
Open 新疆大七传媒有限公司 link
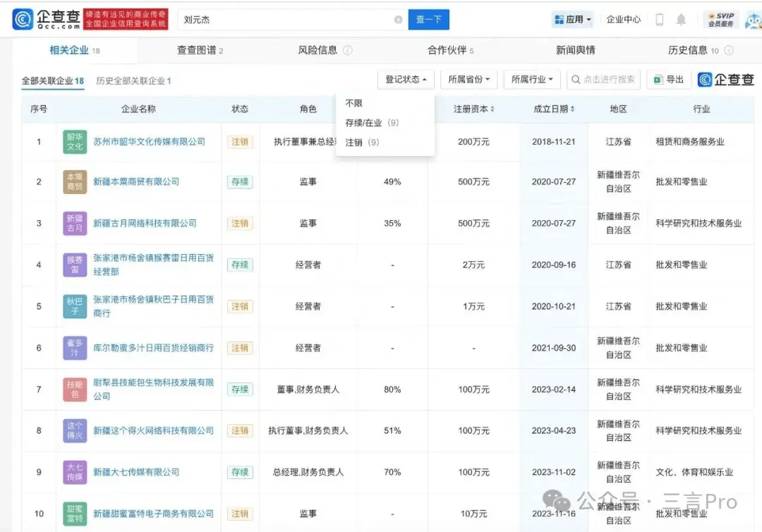(x=136, y=472)
